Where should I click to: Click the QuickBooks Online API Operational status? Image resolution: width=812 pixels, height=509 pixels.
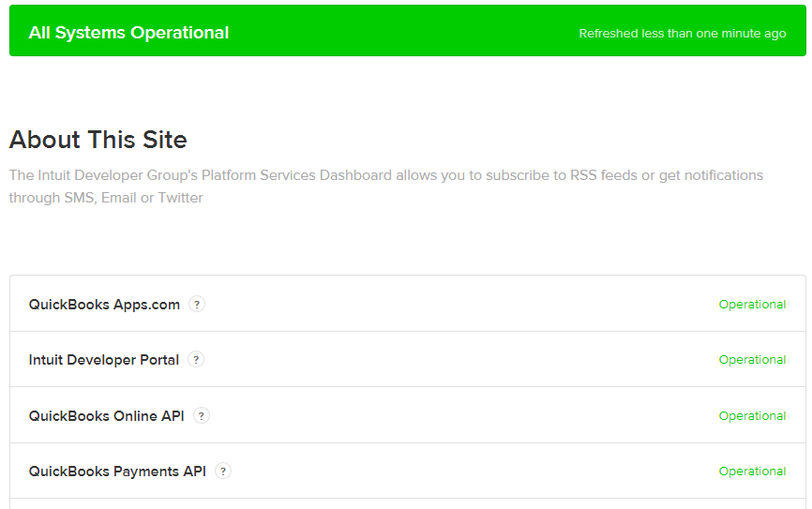(x=752, y=416)
